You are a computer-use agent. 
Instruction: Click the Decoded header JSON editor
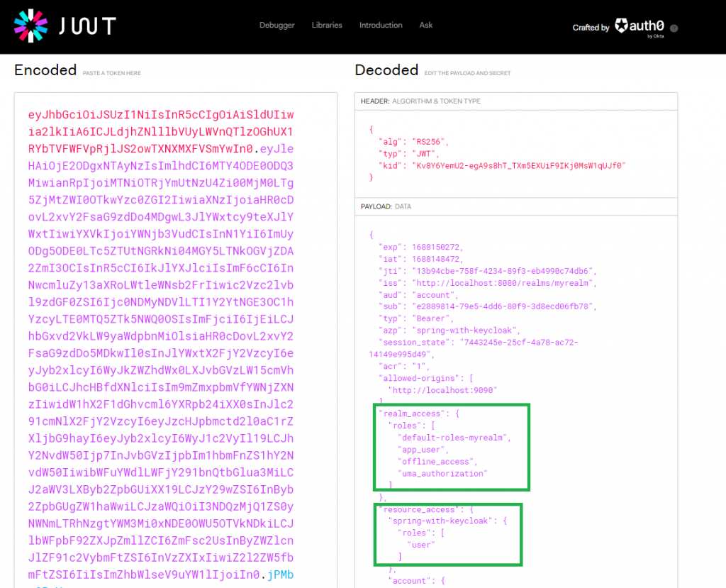tap(516, 153)
